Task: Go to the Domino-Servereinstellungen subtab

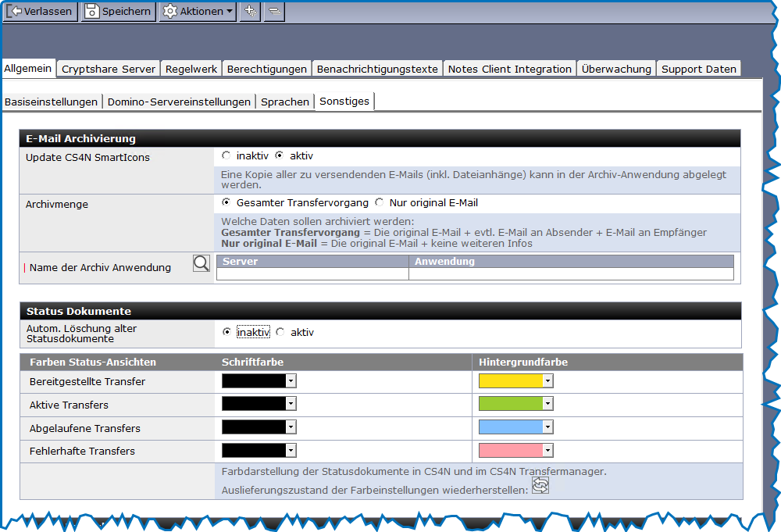Action: point(179,102)
